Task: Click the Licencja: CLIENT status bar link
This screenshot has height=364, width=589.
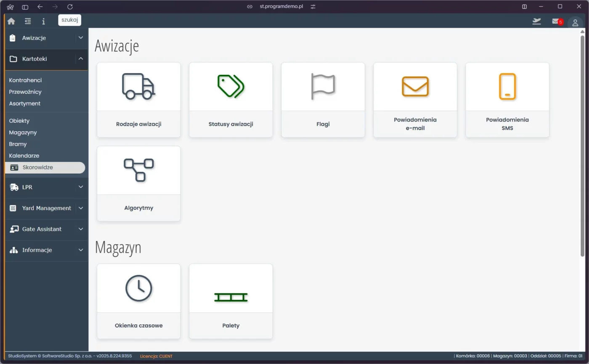Action: 156,356
